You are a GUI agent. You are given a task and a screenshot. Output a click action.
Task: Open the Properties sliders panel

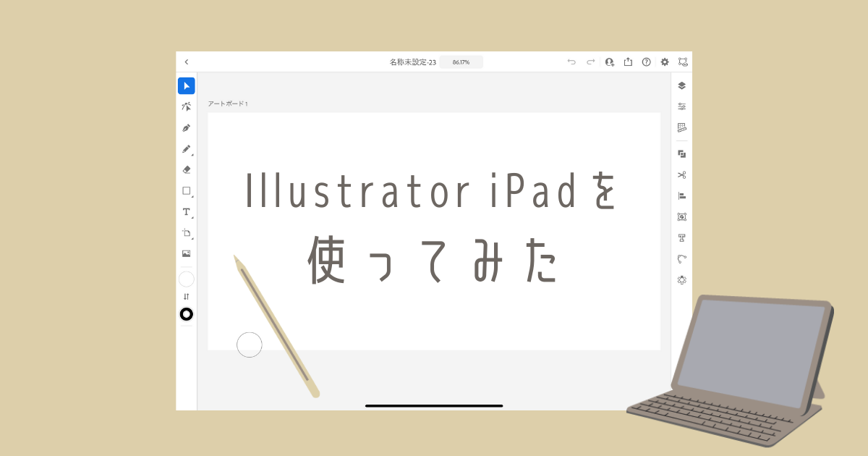681,106
